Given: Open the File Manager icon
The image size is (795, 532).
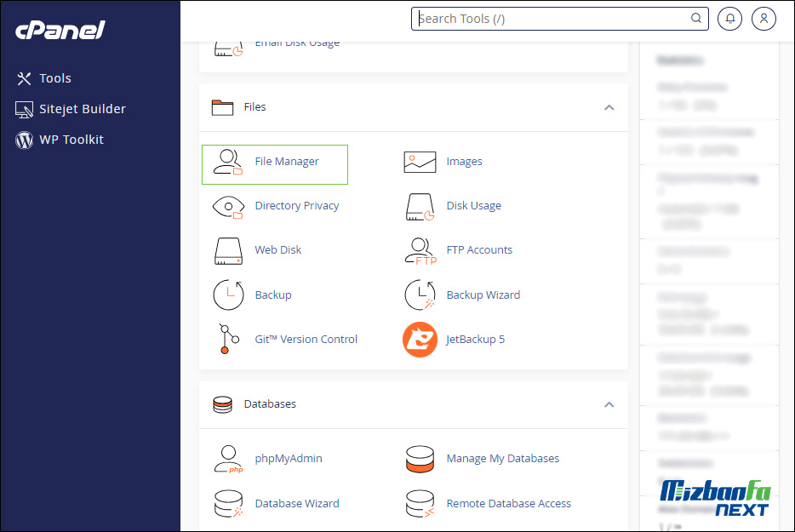Looking at the screenshot, I should click(x=227, y=163).
